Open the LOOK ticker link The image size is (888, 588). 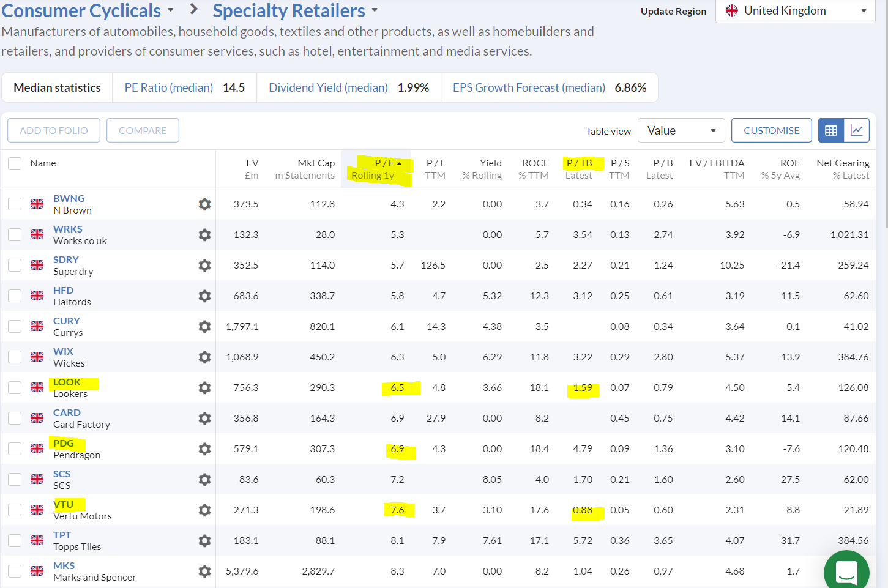[67, 382]
